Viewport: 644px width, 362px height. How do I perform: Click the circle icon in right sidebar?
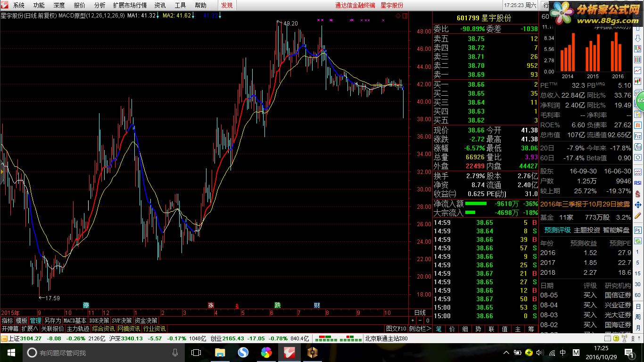[637, 157]
